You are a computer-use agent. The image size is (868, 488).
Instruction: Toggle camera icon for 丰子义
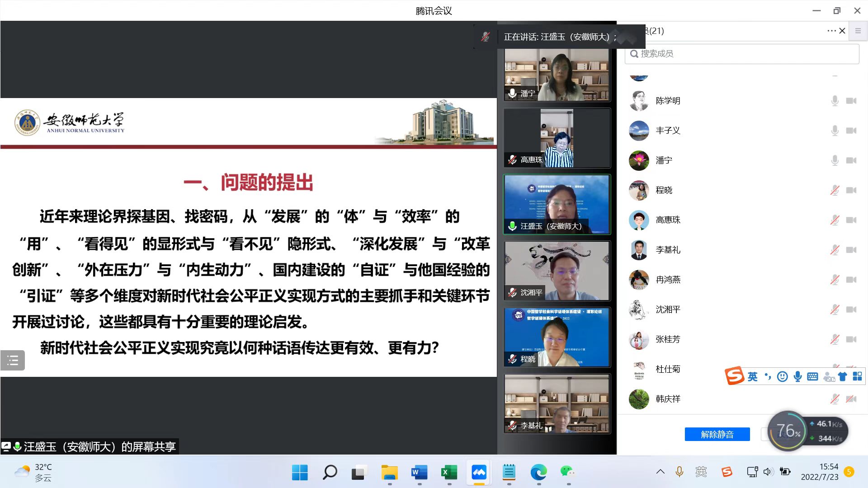click(851, 131)
